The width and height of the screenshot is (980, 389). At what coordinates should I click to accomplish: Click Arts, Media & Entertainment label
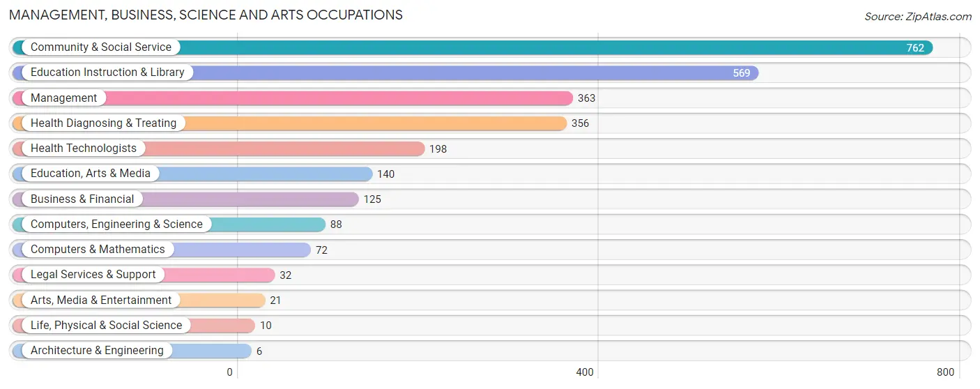(x=101, y=300)
